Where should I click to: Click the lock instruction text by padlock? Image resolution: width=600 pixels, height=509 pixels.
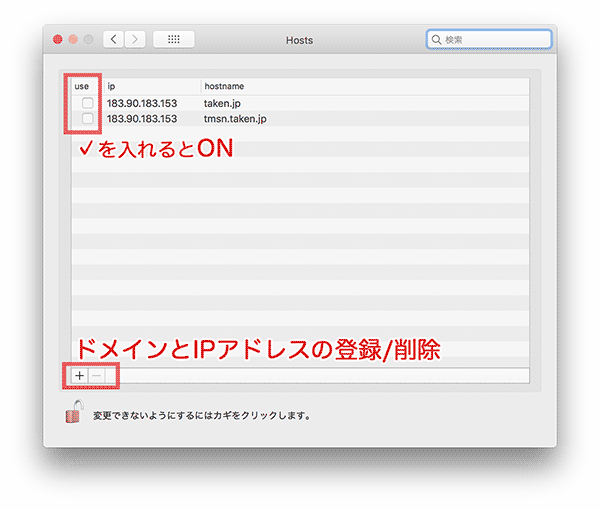click(x=202, y=416)
